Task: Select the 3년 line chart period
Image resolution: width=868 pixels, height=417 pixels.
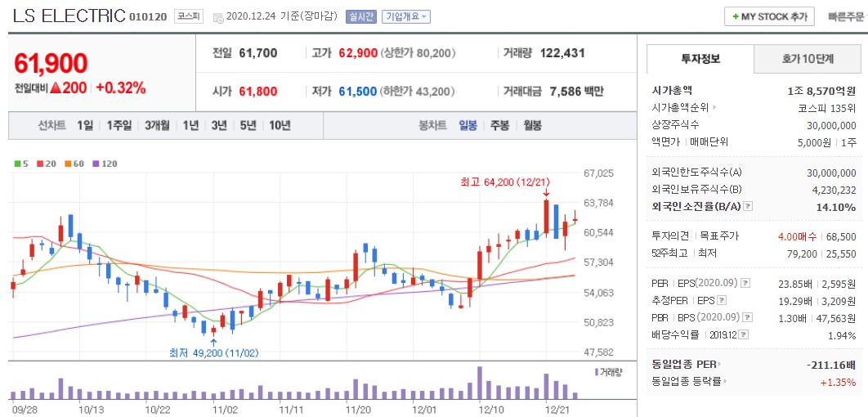Action: click(x=219, y=125)
